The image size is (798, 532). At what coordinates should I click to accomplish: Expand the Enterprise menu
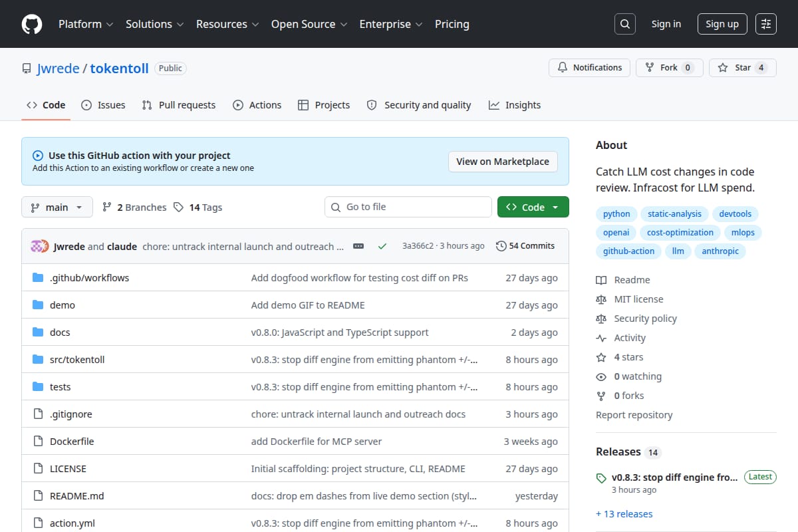(391, 24)
